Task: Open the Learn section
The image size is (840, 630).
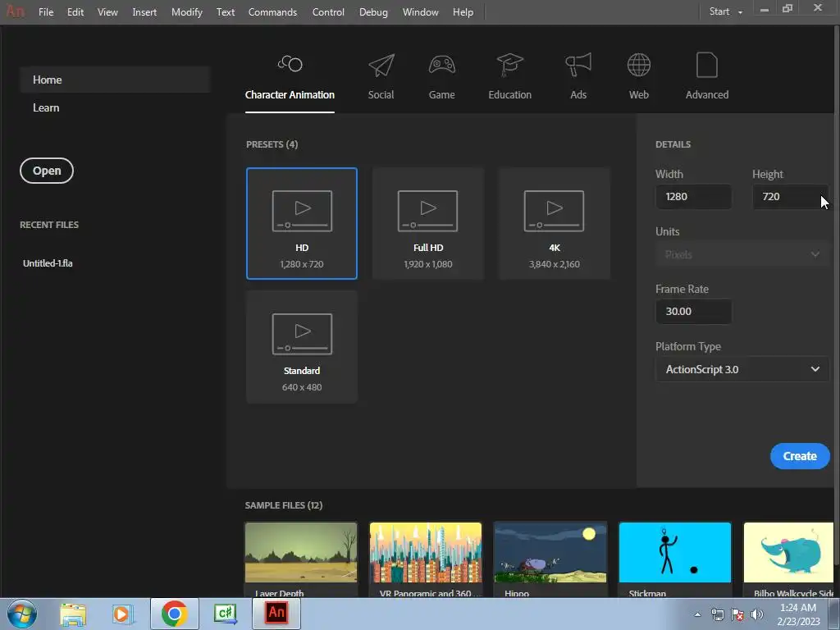Action: (x=46, y=107)
